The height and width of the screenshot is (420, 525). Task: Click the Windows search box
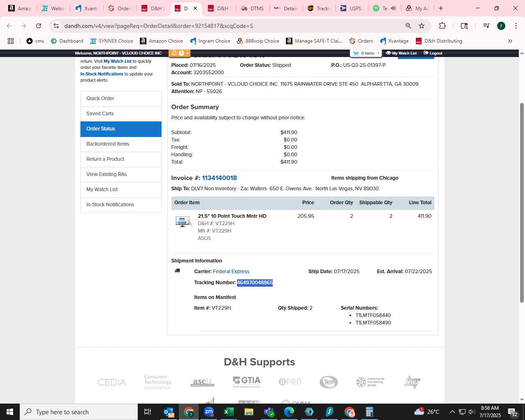(79, 412)
